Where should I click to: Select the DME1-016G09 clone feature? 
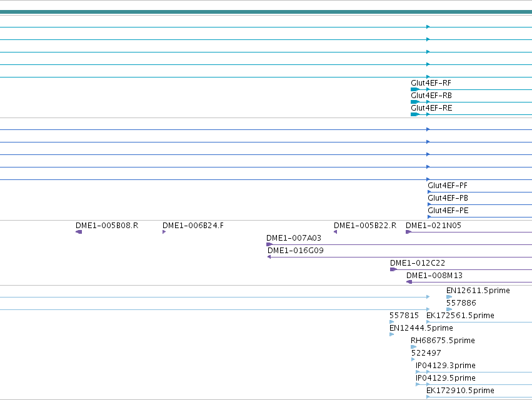pos(296,251)
